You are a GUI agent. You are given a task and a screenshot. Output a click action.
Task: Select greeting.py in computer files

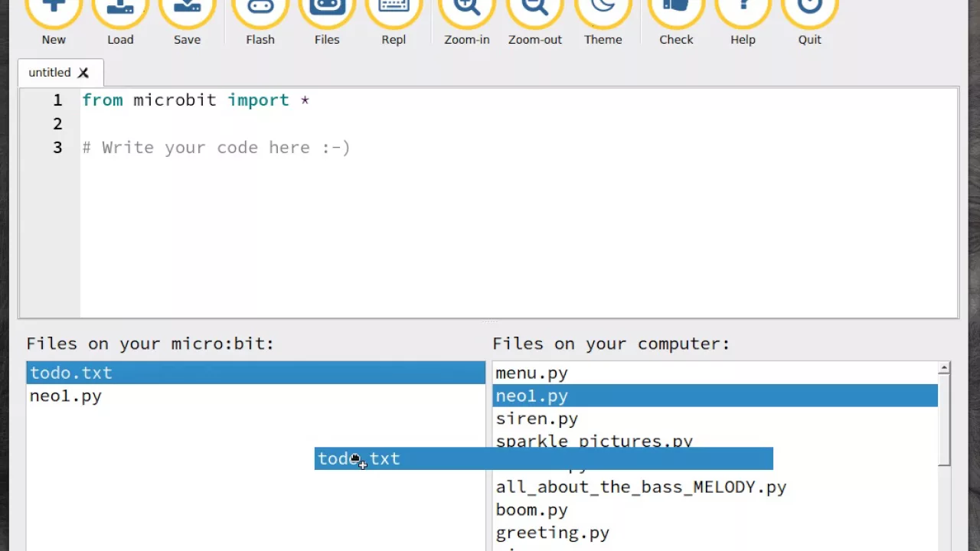click(715, 533)
